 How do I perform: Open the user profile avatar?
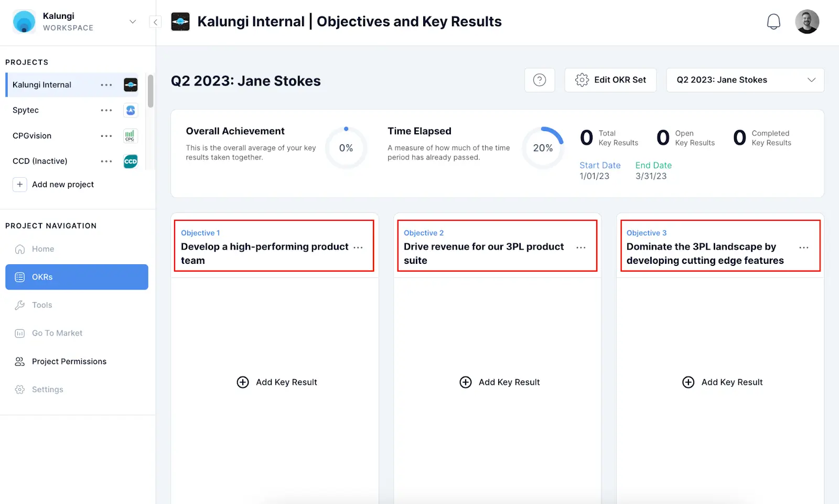806,22
